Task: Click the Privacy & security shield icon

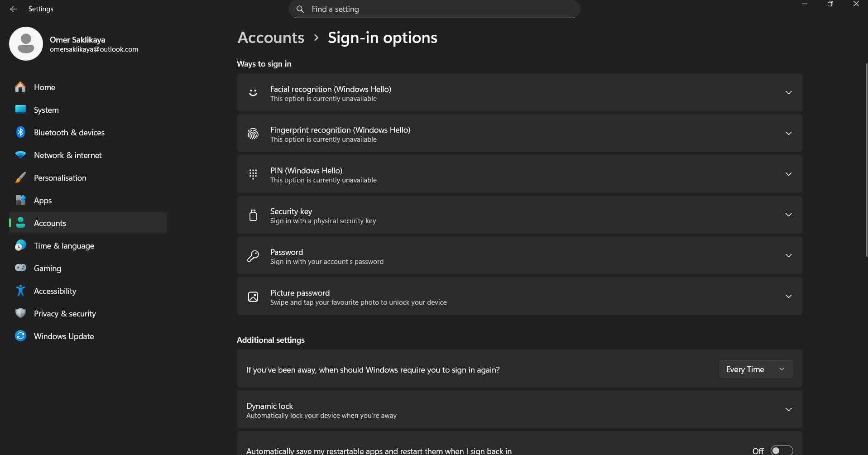Action: click(20, 313)
